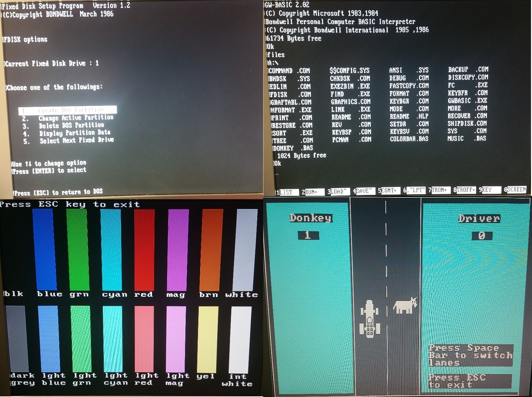The height and width of the screenshot is (397, 532).
Task: Click the race car sprite
Action: [x=369, y=318]
